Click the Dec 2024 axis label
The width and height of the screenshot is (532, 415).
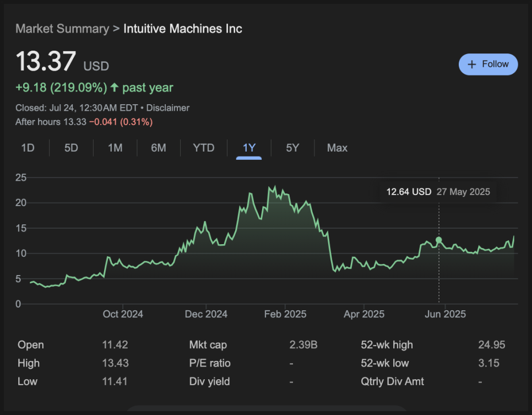click(206, 314)
